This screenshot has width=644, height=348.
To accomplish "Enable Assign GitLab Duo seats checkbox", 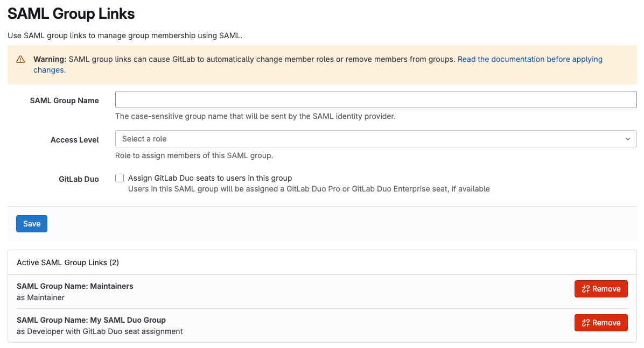I will 120,178.
